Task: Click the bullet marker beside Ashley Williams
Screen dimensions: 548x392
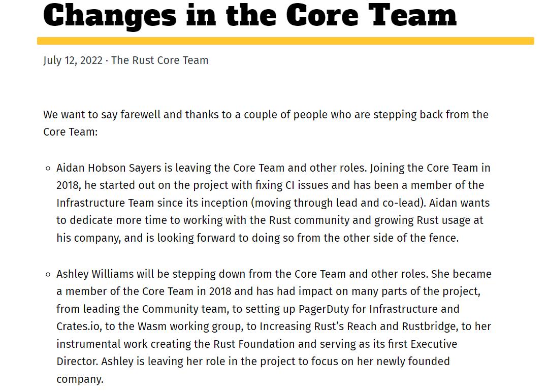Action: tap(48, 275)
